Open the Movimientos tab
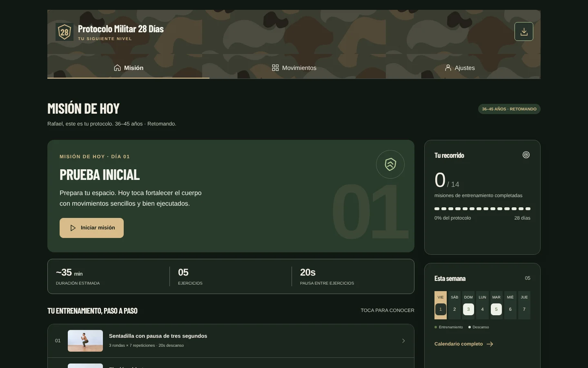This screenshot has width=588, height=368. [294, 68]
